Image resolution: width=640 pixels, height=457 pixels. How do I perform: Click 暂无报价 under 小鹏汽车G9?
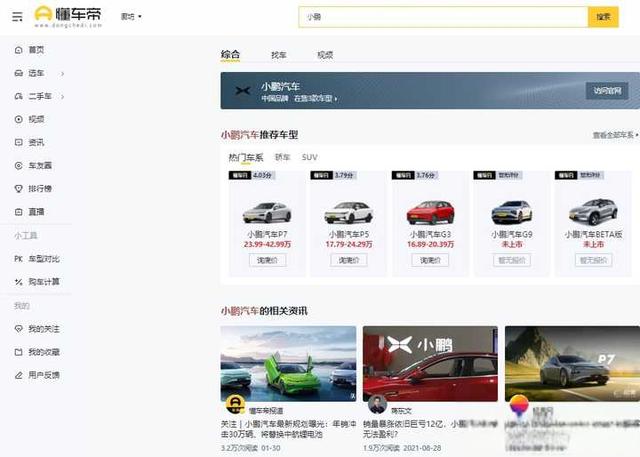click(x=512, y=260)
